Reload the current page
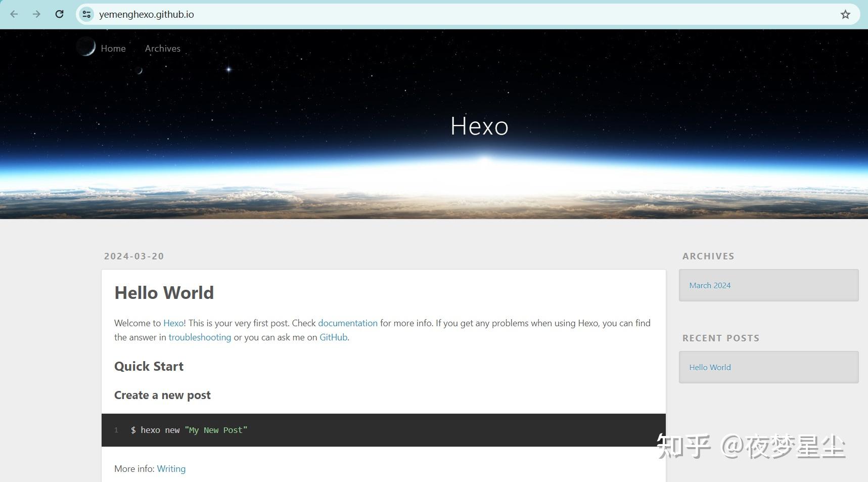 (x=59, y=14)
